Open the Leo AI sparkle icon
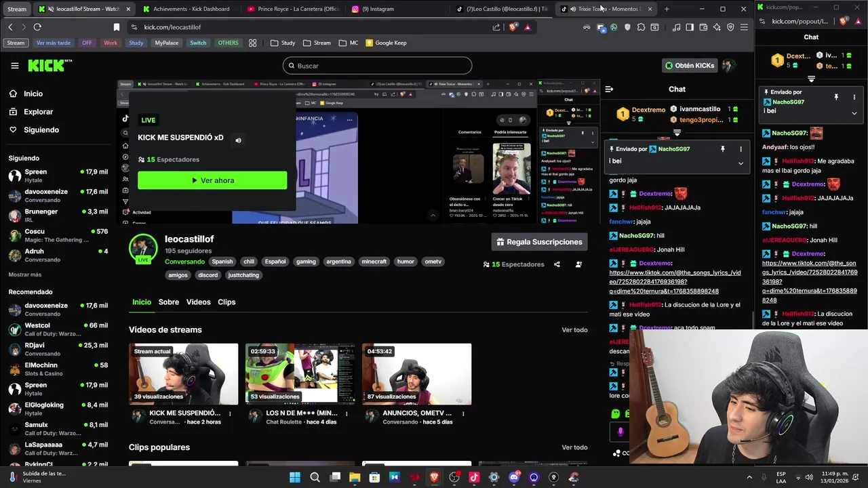Viewport: 868px width, 488px height. (717, 27)
